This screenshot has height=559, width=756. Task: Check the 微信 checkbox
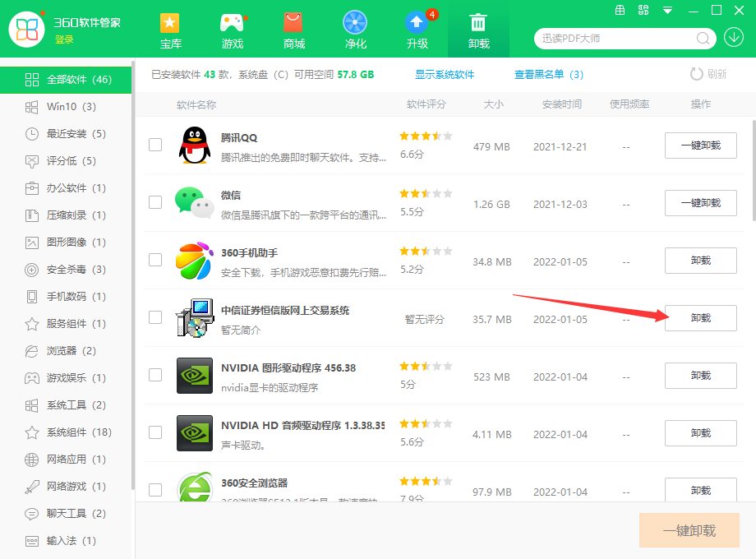coord(155,202)
